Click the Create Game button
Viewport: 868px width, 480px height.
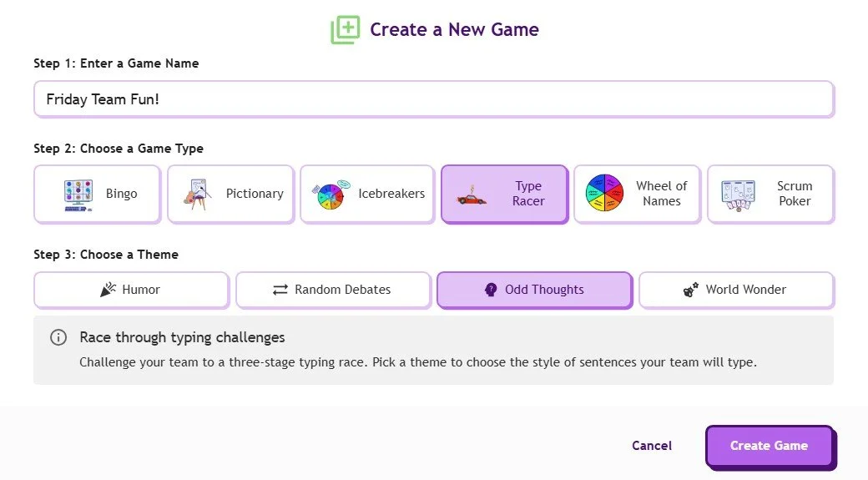click(x=770, y=446)
